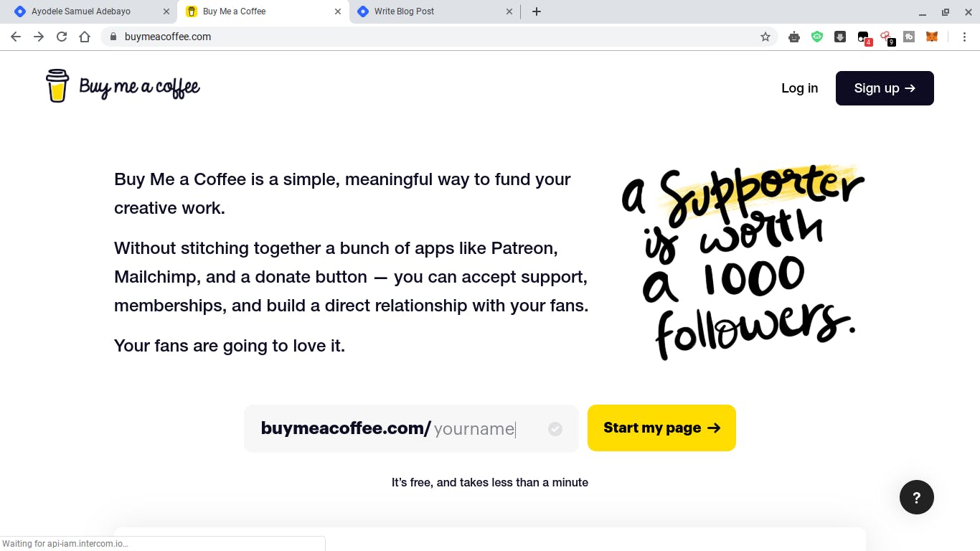Click the download arrow extension icon

(840, 37)
